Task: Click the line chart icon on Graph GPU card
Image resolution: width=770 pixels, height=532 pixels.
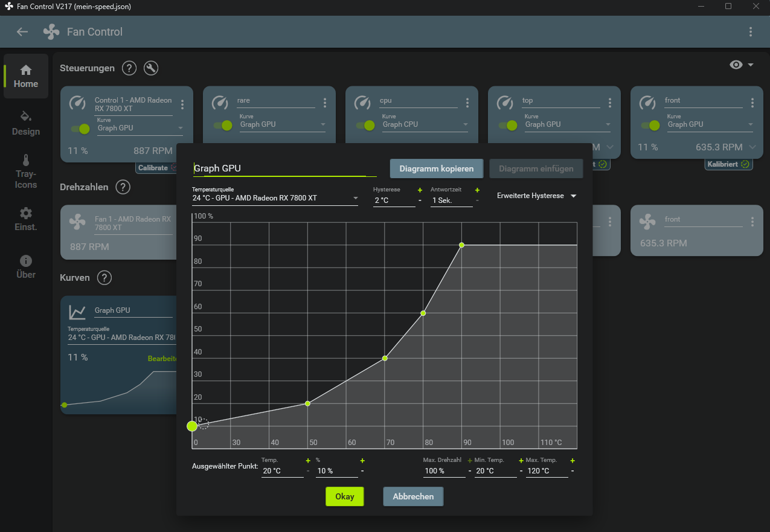Action: 77,312
